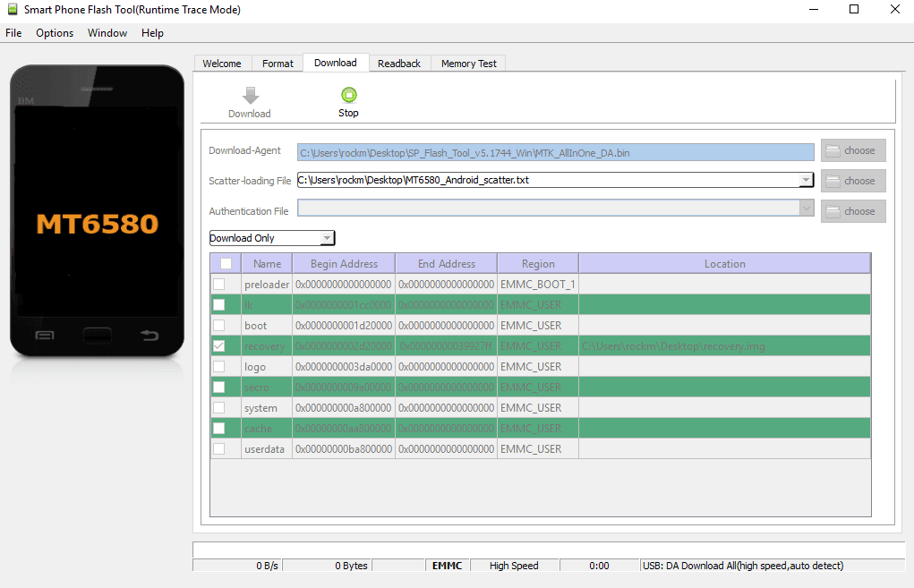Switch to the Memory Test tab

[469, 64]
